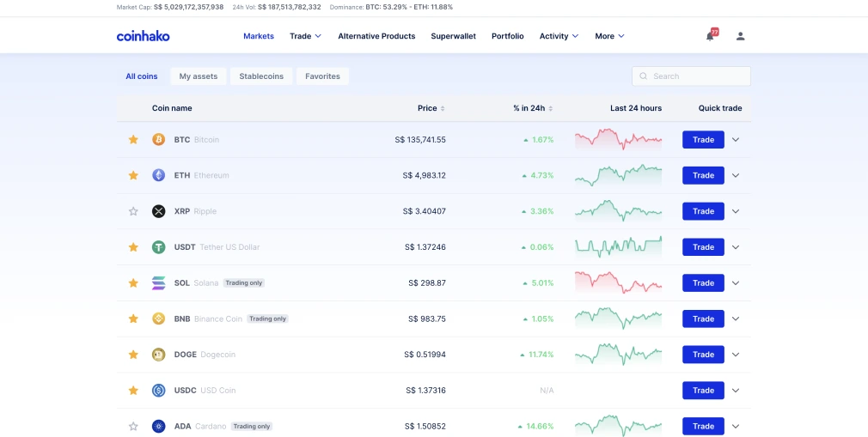This screenshot has width=868, height=437.
Task: Click the Cardano ADA coin icon
Action: pos(159,427)
